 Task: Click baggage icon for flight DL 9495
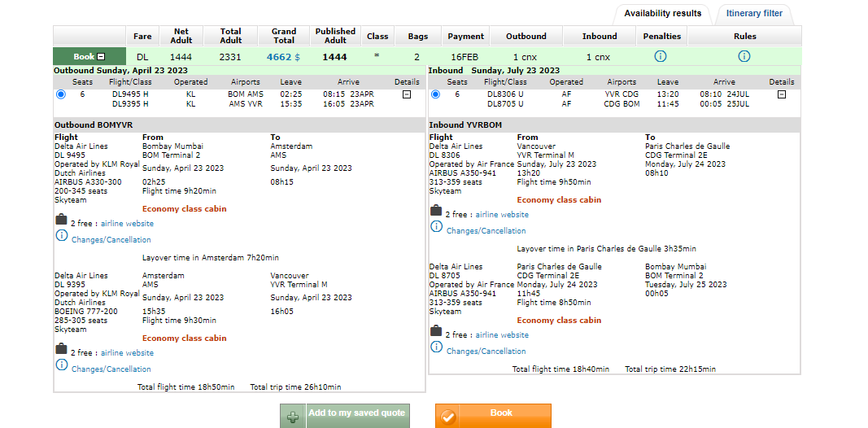point(61,220)
